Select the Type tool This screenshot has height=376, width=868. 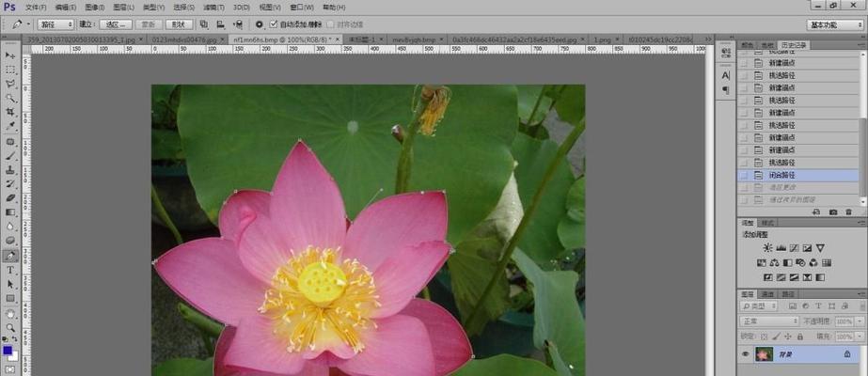pyautogui.click(x=10, y=270)
